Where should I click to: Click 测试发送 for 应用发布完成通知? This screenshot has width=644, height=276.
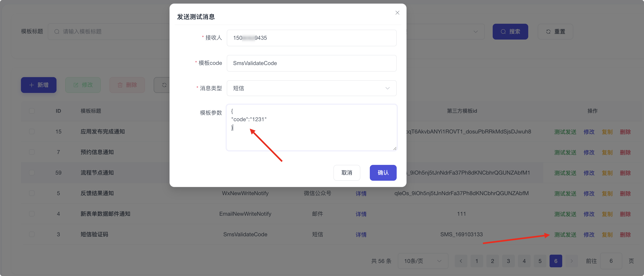pos(565,132)
